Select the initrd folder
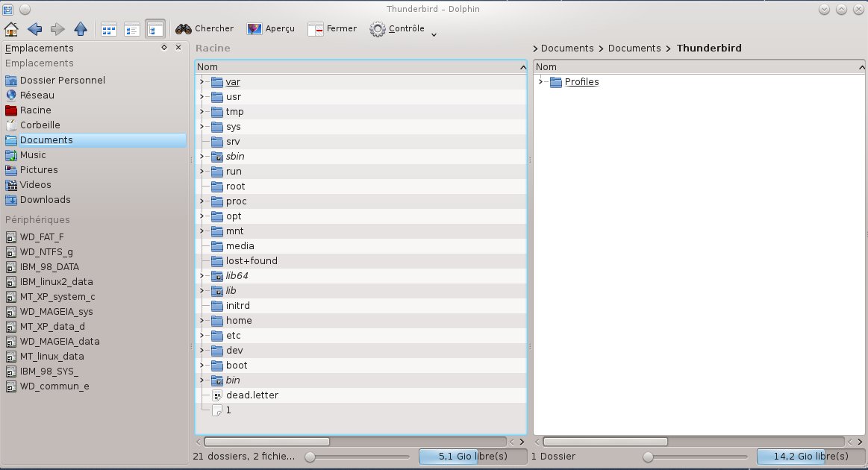Screen dimensions: 868x470 point(231,306)
